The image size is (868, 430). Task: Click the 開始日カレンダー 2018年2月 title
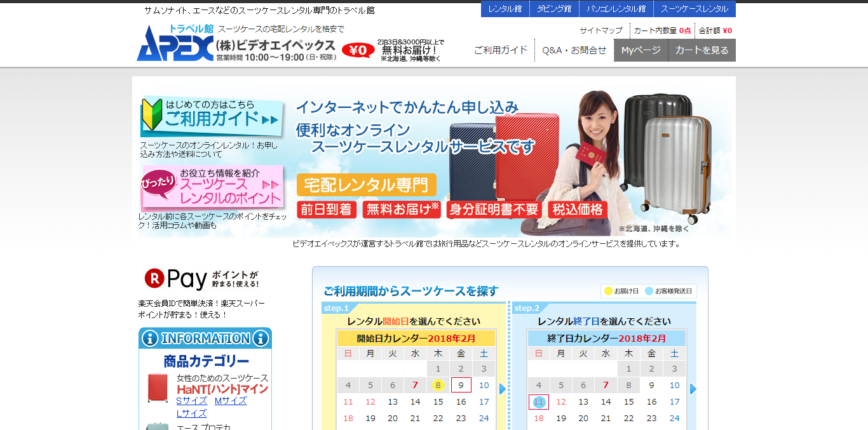pos(416,339)
